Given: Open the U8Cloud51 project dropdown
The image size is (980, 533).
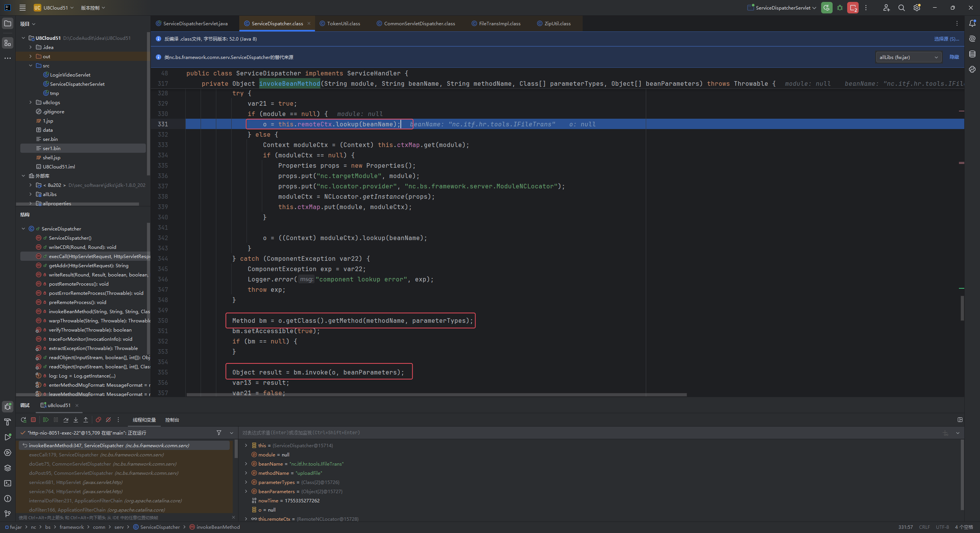Looking at the screenshot, I should pos(54,8).
